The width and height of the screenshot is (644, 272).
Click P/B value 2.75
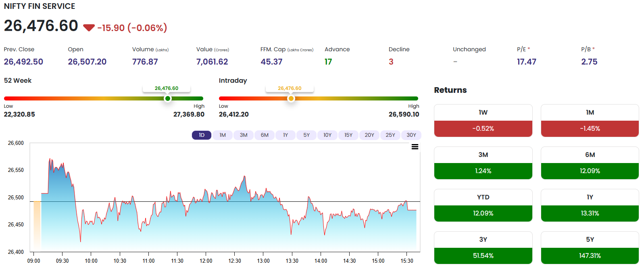pos(589,62)
